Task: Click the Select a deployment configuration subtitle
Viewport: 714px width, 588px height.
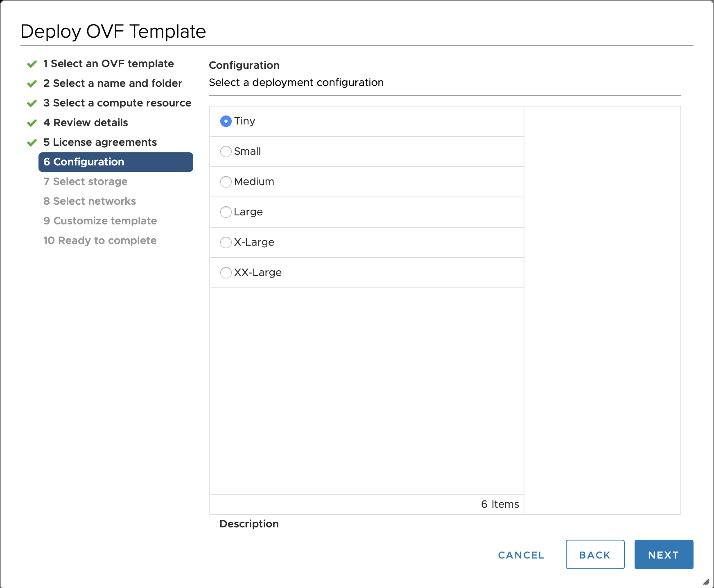Action: 296,82
